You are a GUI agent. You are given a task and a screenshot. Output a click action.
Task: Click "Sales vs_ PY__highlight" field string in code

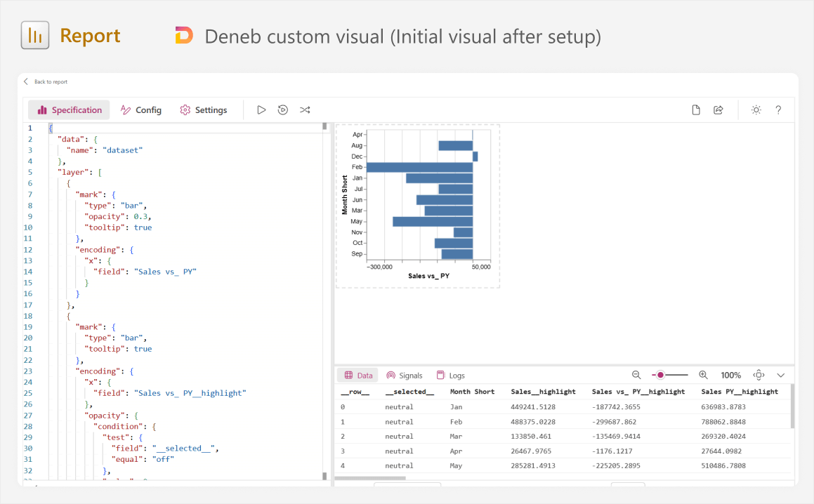pos(190,393)
